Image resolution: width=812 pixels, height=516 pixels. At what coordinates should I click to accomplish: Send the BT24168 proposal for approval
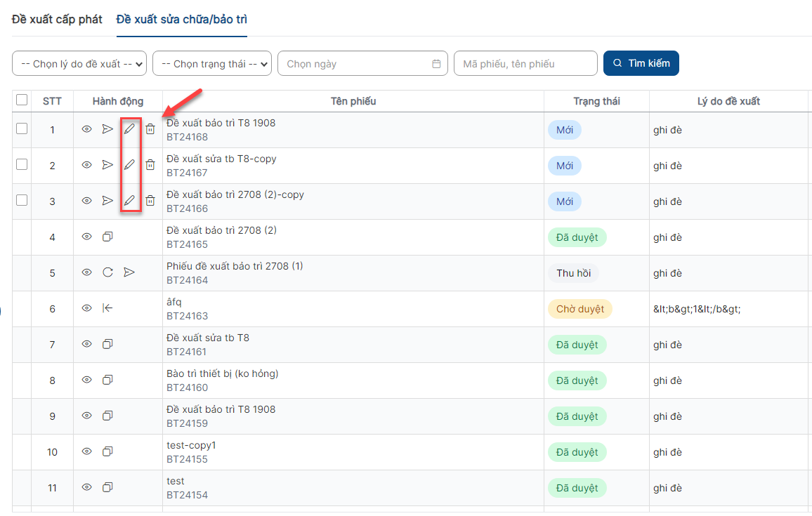107,129
